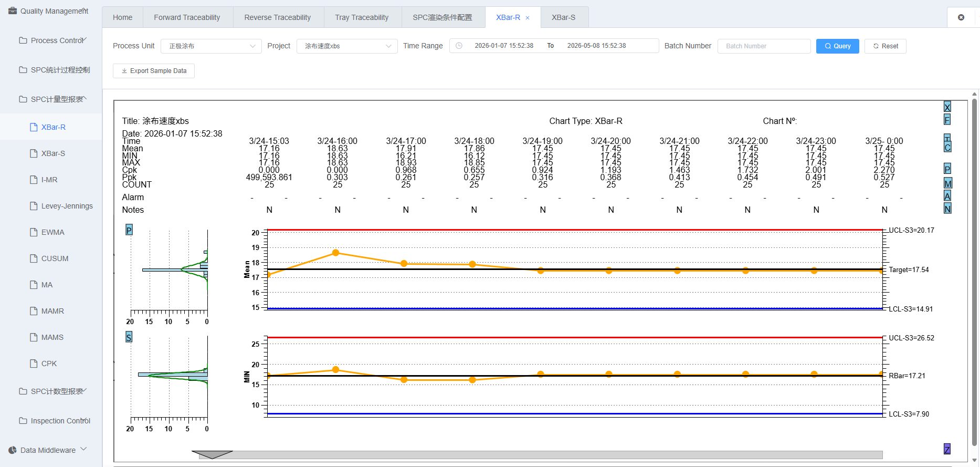Screen dimensions: 980x467
Task: Click the clock icon in Time Range field
Action: coord(459,46)
